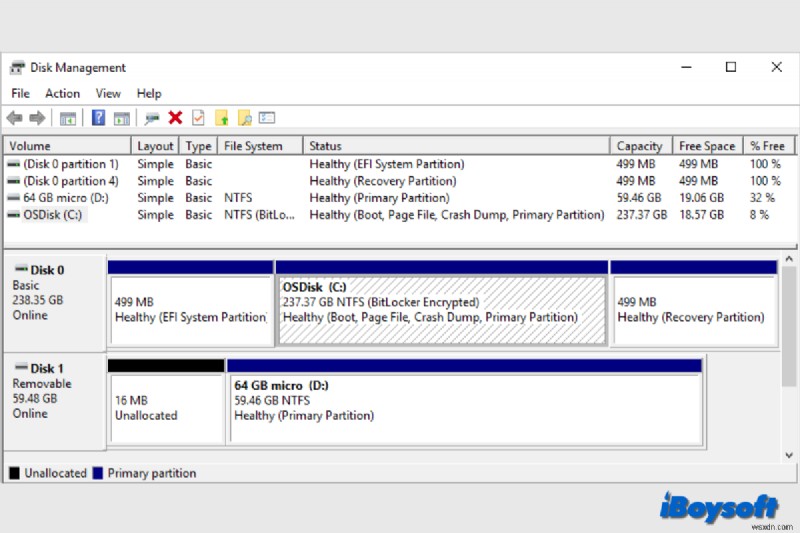Click the blue Primary partition legend swatch
Image resolution: width=800 pixels, height=533 pixels.
pos(97,473)
